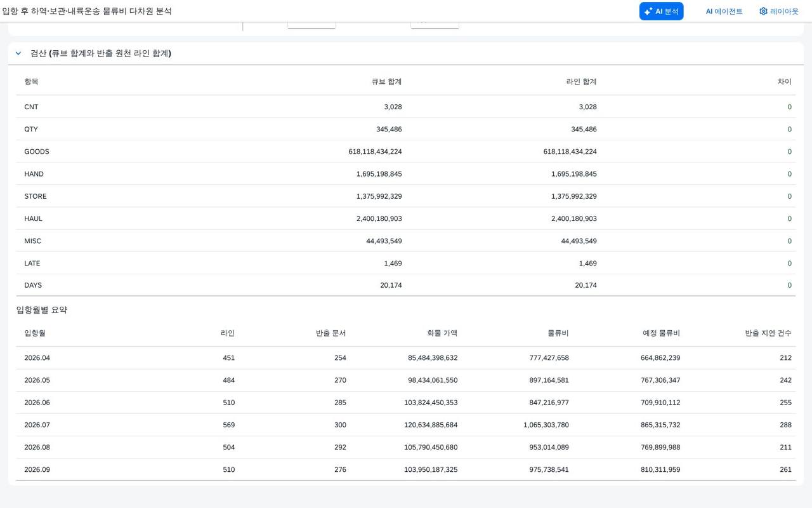Viewport: 812px width, 508px height.
Task: Click the 라인 합계 column header
Action: pos(581,81)
